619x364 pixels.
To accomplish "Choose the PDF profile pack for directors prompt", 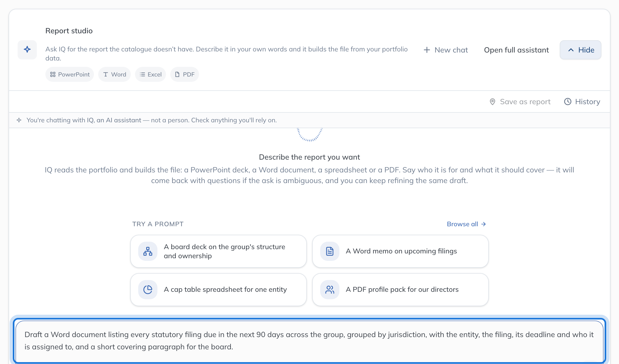I will pyautogui.click(x=400, y=290).
